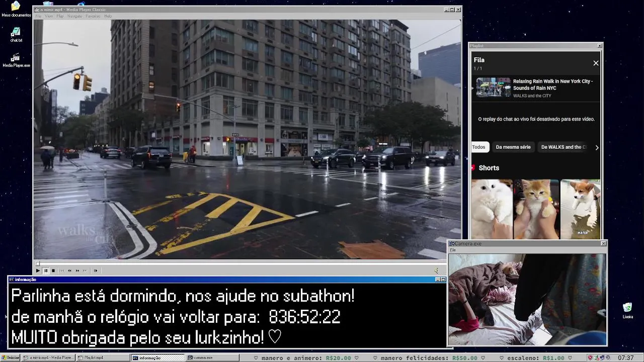Click the Play button in Media Player Classic
644x362 pixels.
click(x=38, y=270)
